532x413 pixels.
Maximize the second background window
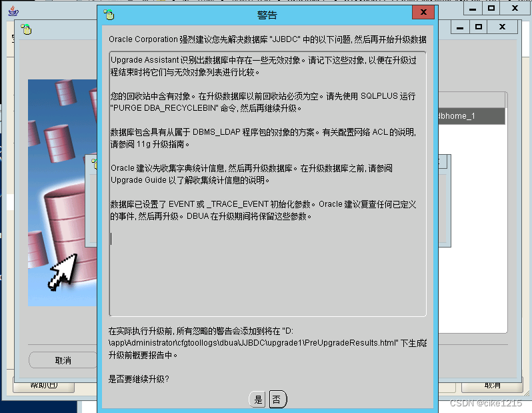point(479,27)
